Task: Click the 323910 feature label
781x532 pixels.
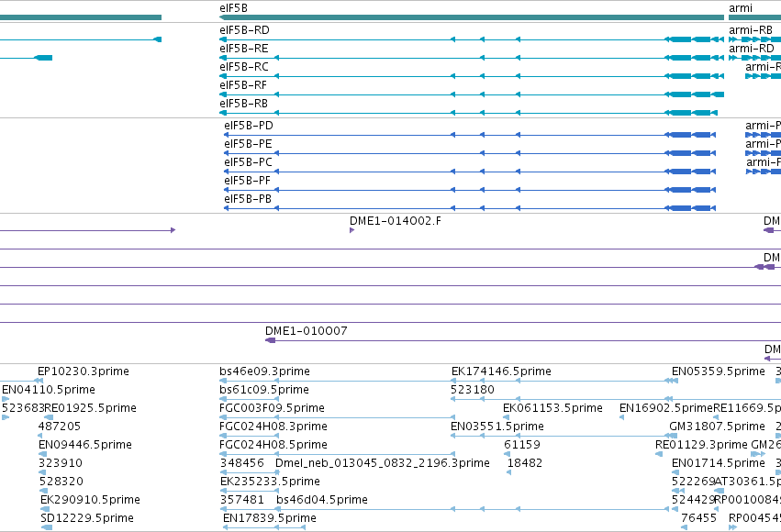Action: point(61,463)
